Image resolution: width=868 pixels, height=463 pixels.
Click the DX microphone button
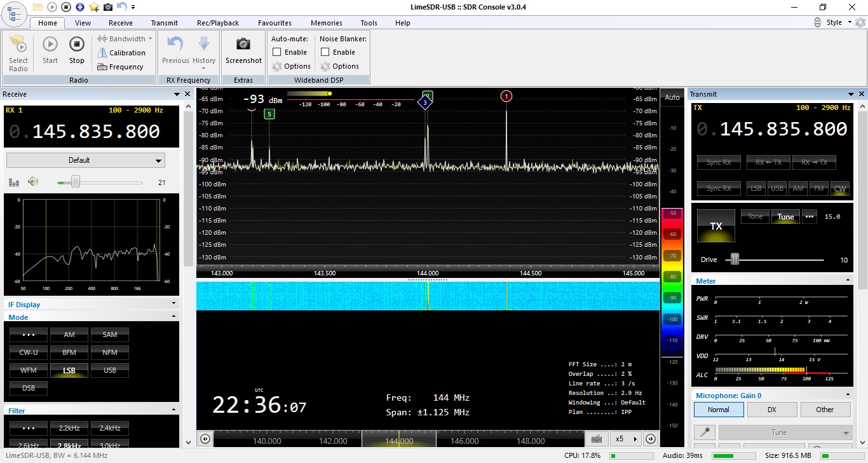click(772, 410)
